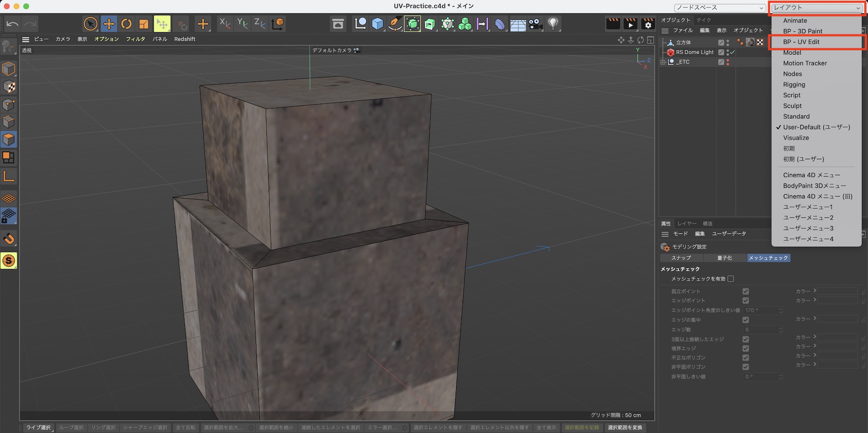
Task: Toggle the 境界エッジ checkbox
Action: tap(746, 348)
